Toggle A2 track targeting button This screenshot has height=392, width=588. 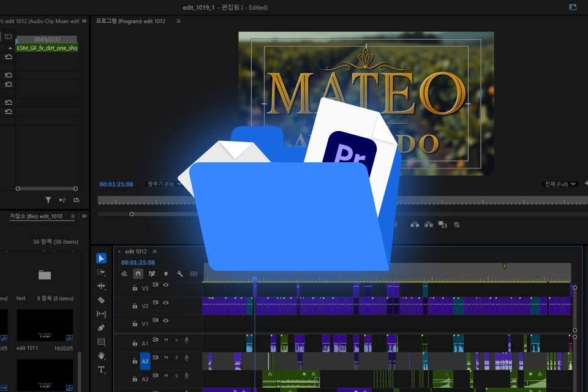pos(145,361)
